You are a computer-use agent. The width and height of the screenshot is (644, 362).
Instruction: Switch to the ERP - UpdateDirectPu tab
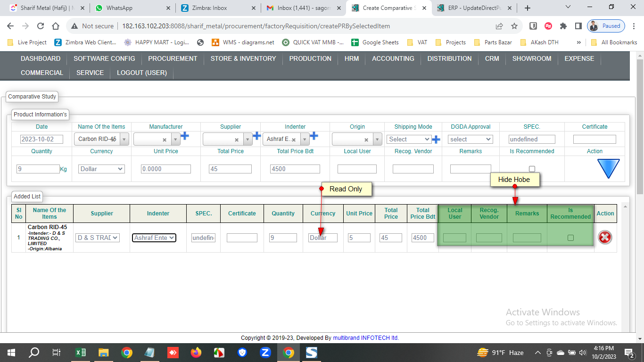click(x=474, y=8)
